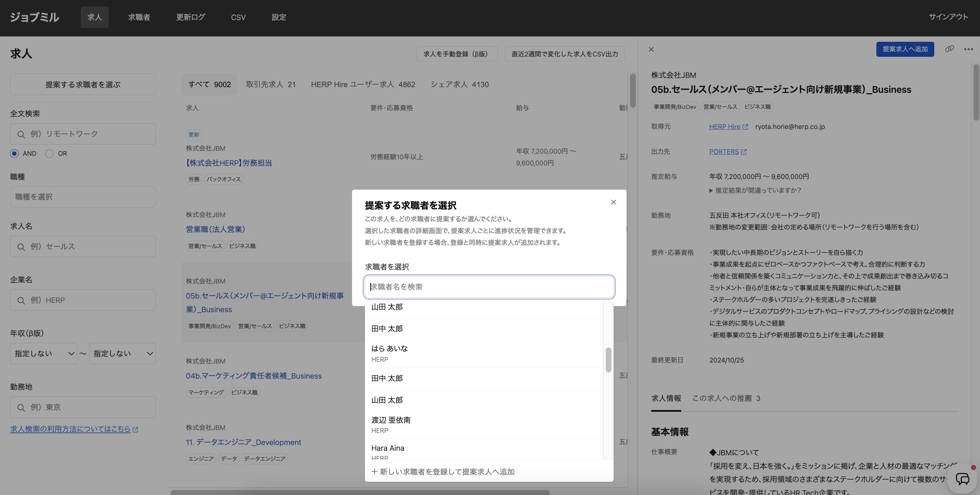Open 更新ログ in the top navigation
The width and height of the screenshot is (980, 495).
(190, 17)
